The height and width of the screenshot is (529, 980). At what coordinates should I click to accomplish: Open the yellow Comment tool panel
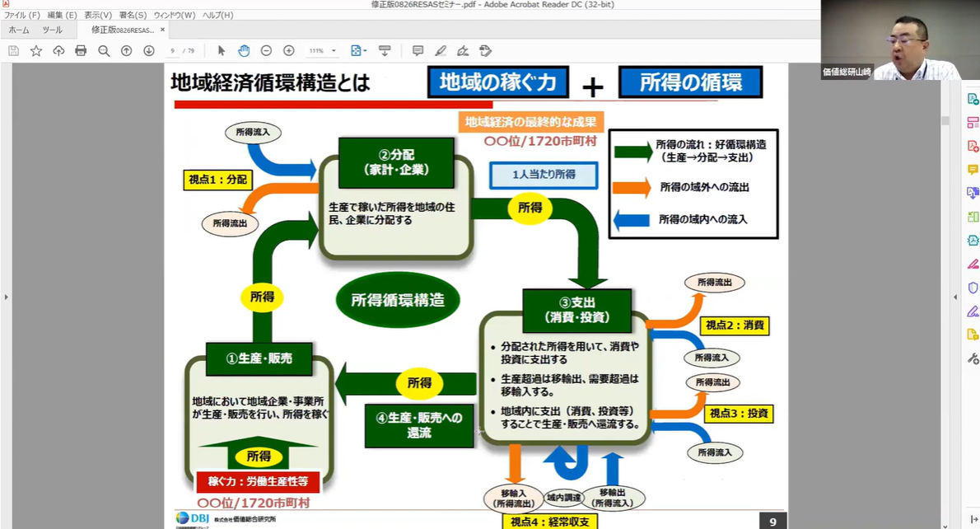973,170
